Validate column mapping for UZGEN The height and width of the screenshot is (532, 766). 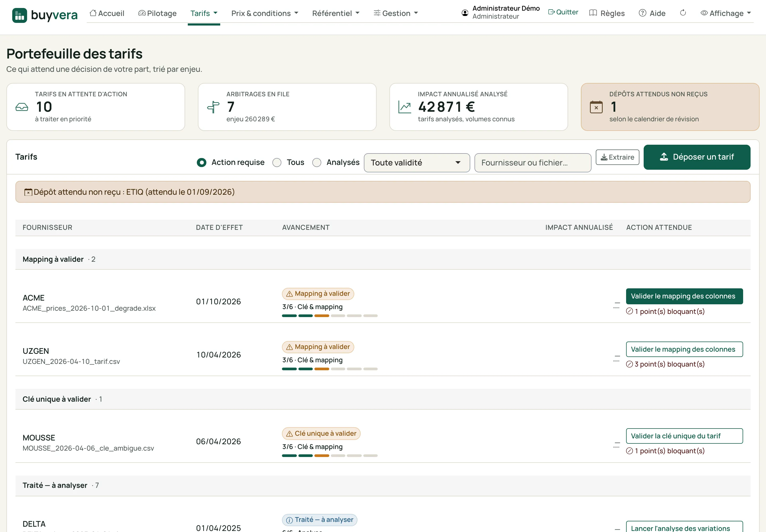[x=684, y=349]
